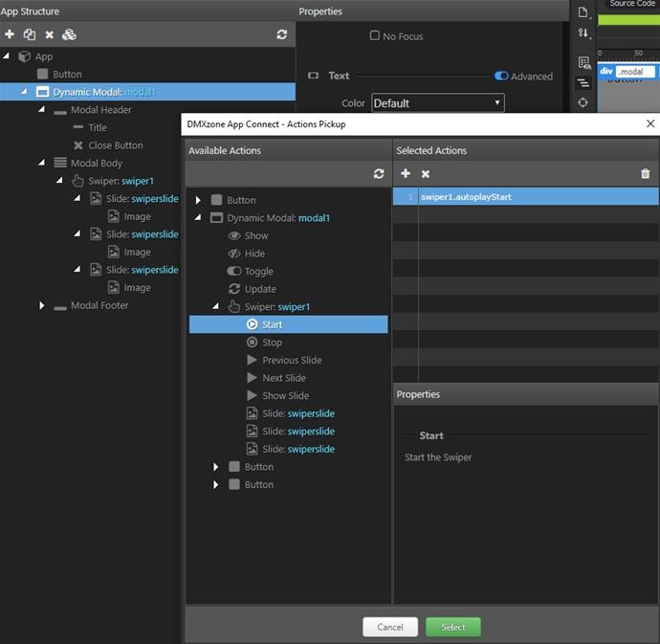Click the Properties panel header tab

(320, 11)
